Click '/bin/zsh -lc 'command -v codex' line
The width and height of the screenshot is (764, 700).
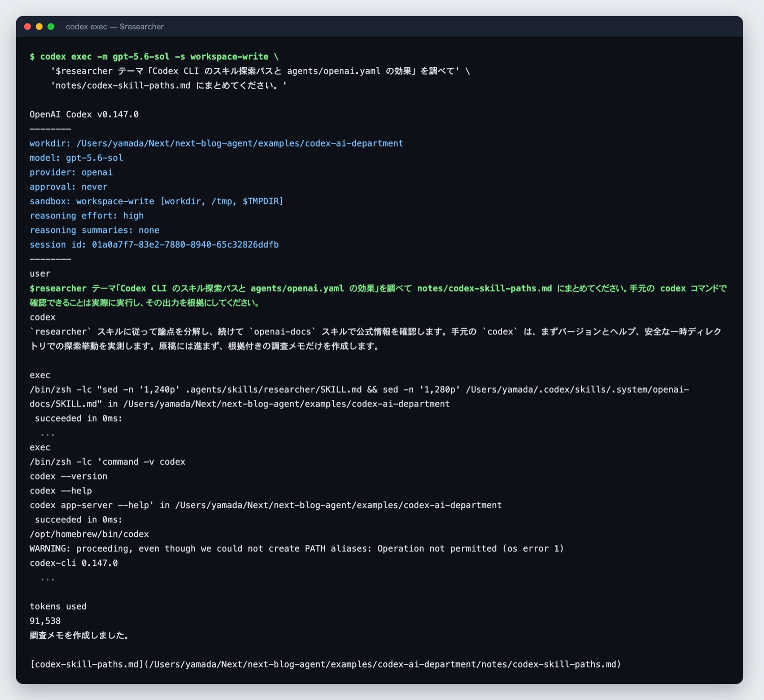107,462
